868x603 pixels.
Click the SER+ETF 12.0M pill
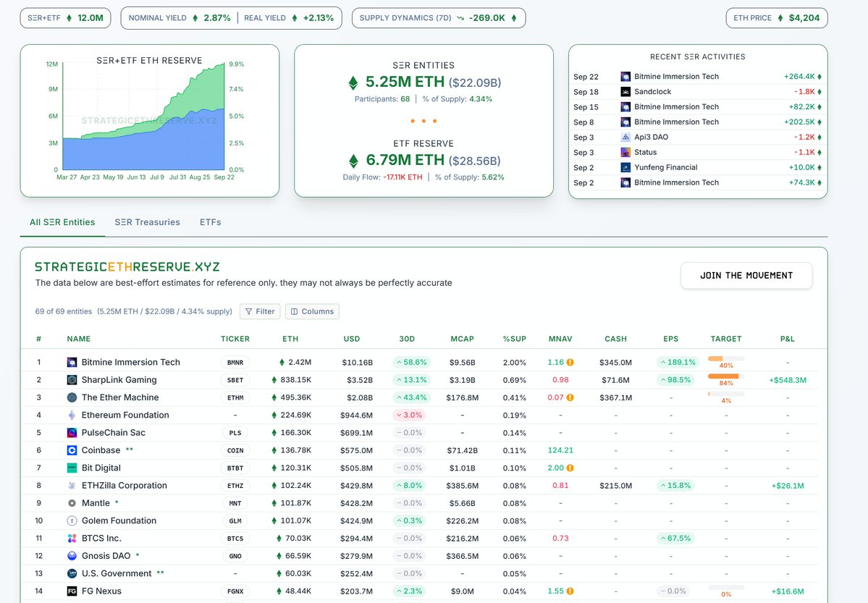click(65, 18)
